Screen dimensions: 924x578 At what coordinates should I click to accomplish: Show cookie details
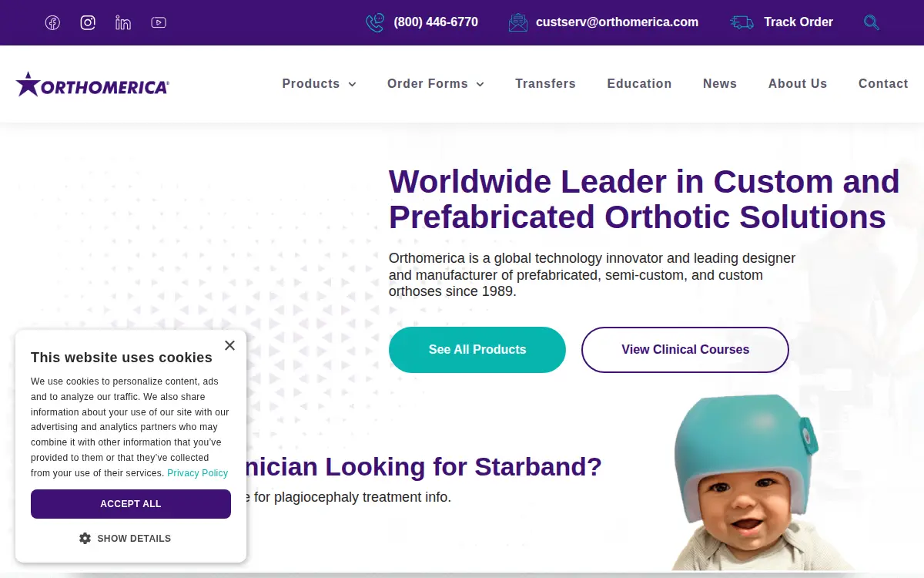point(126,538)
